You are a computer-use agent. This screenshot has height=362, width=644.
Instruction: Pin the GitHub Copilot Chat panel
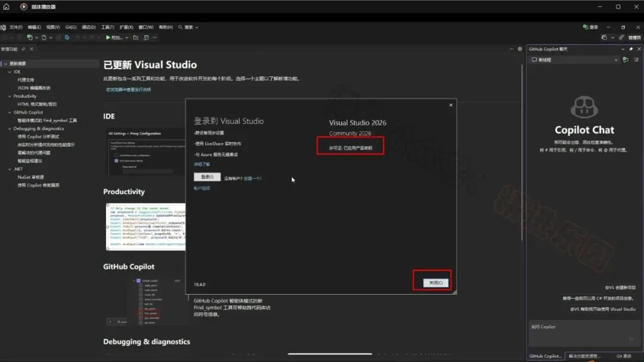pyautogui.click(x=631, y=49)
